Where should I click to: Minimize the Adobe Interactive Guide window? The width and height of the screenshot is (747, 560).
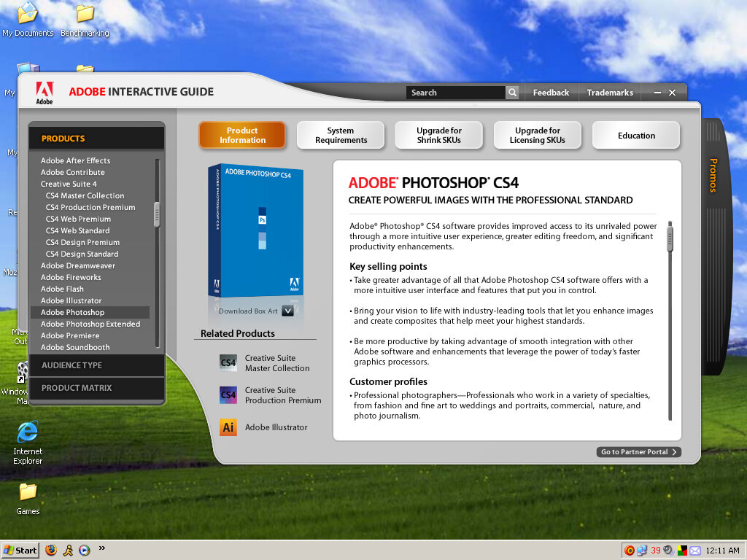pyautogui.click(x=657, y=93)
